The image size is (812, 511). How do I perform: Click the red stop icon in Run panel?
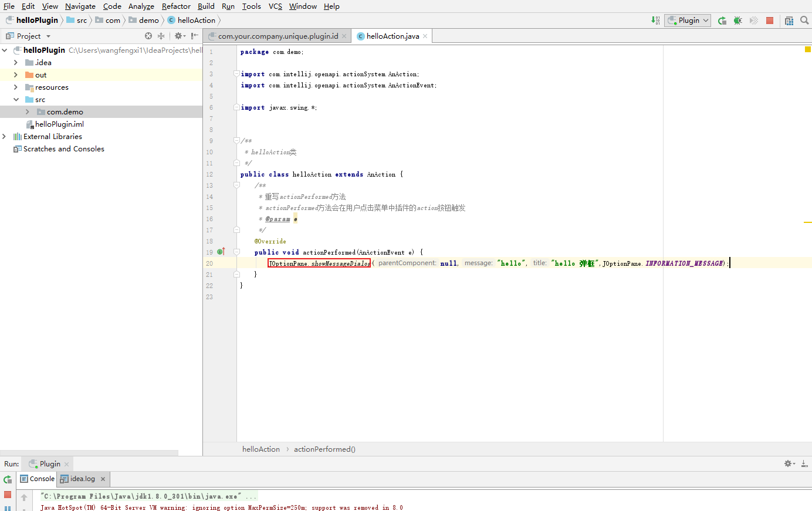(8, 495)
